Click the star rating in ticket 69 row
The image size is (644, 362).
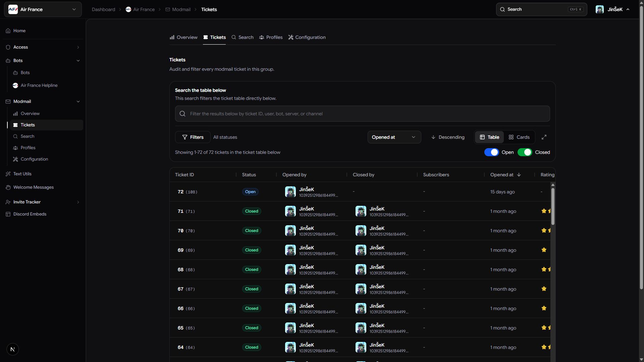tap(544, 250)
